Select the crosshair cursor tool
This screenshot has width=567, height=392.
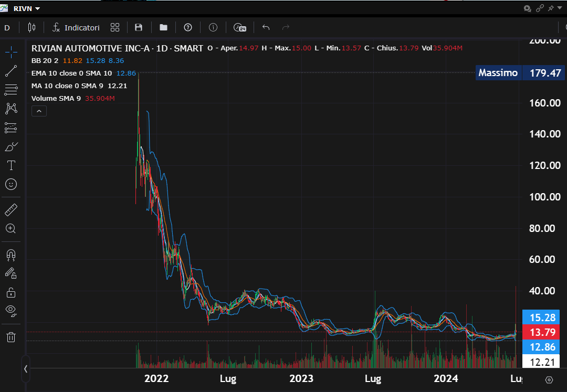coord(11,51)
